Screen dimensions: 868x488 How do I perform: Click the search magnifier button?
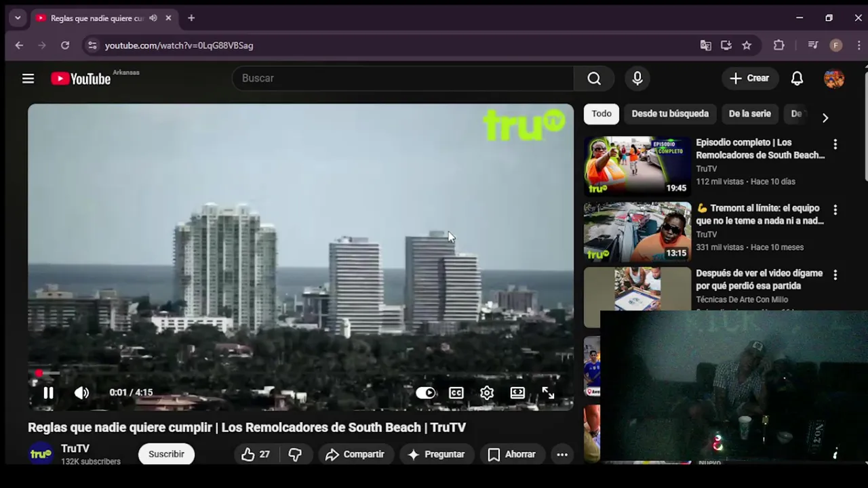click(x=594, y=79)
